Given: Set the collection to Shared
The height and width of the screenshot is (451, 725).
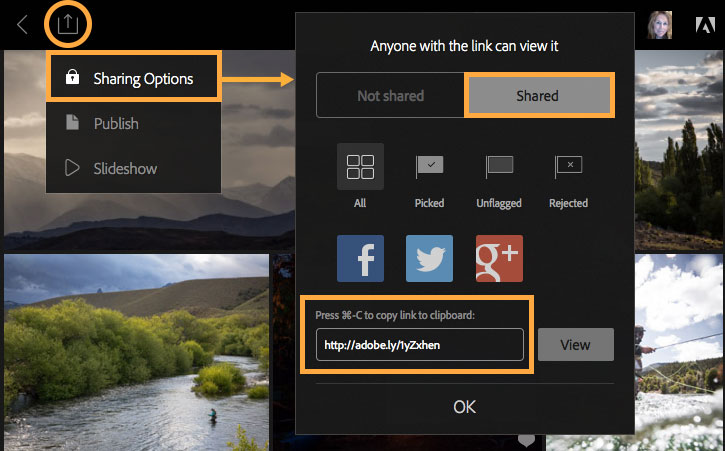Looking at the screenshot, I should 539,95.
